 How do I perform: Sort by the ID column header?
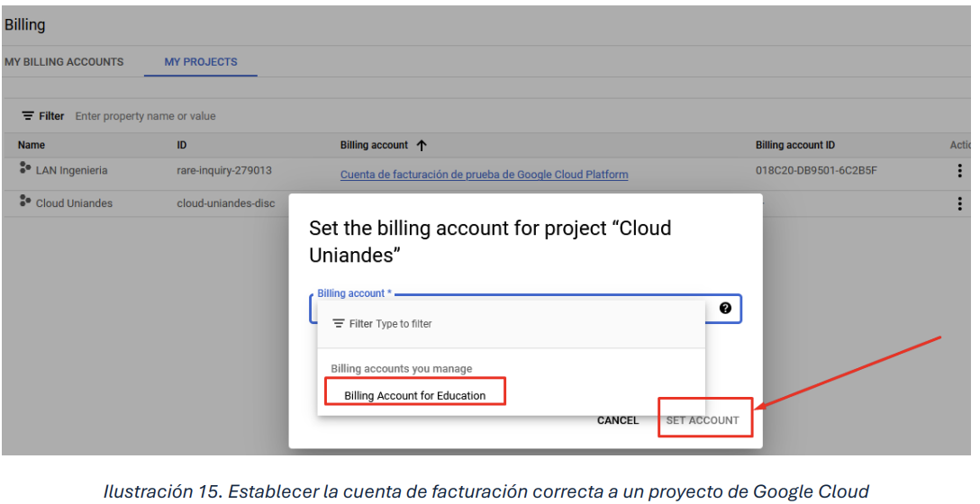pos(181,145)
